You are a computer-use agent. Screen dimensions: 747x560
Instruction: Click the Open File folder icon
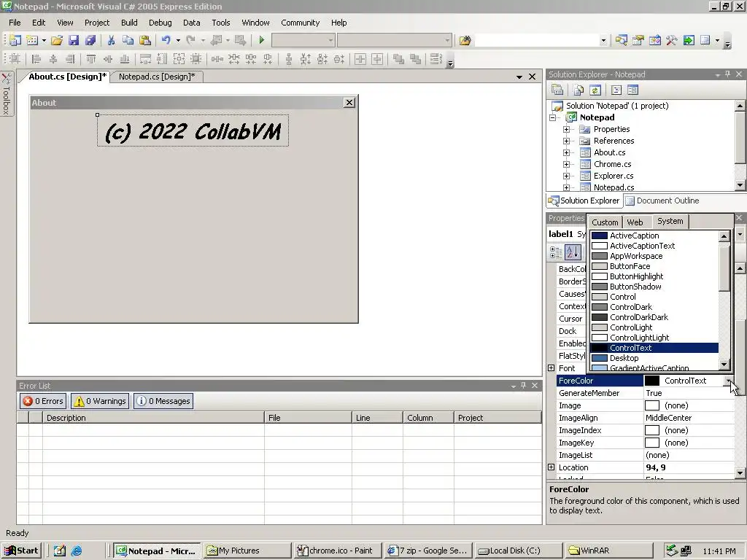click(57, 41)
